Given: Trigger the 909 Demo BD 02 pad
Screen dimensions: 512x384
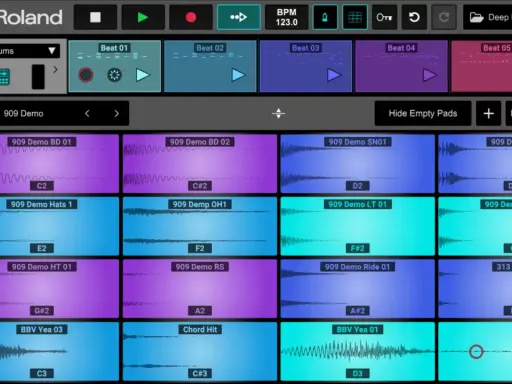Looking at the screenshot, I should coord(200,164).
